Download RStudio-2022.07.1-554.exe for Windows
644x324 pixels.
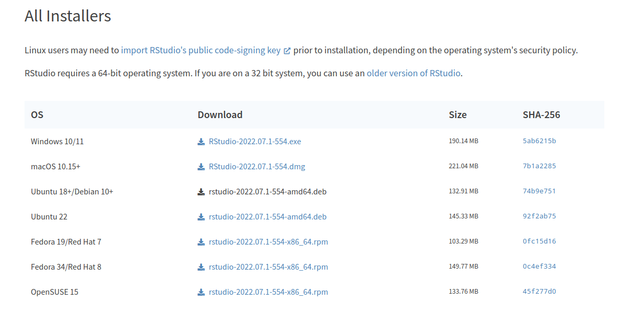pos(255,142)
